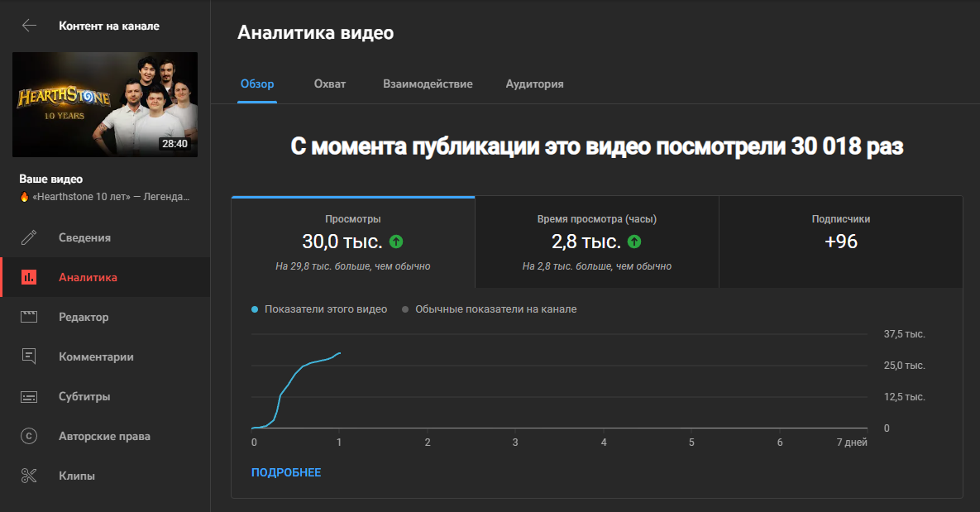980x512 pixels.
Task: Open the Hearthstone video thumbnail
Action: 104,103
